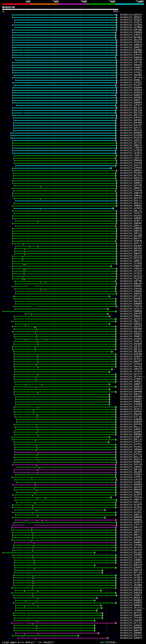The image size is (146, 644).
Task: Click hit label UniRef100_B2WSN1
Action: coord(131,58)
